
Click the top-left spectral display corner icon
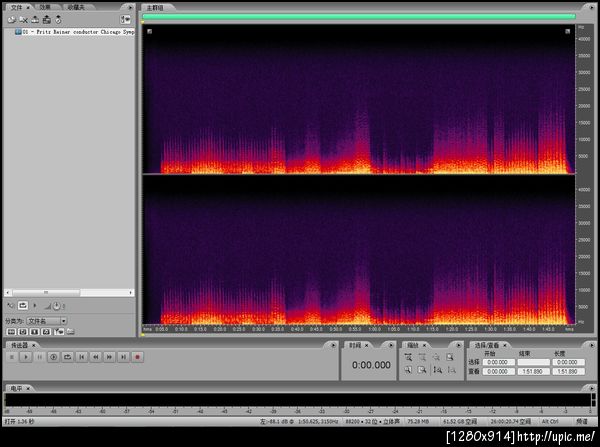[x=149, y=31]
